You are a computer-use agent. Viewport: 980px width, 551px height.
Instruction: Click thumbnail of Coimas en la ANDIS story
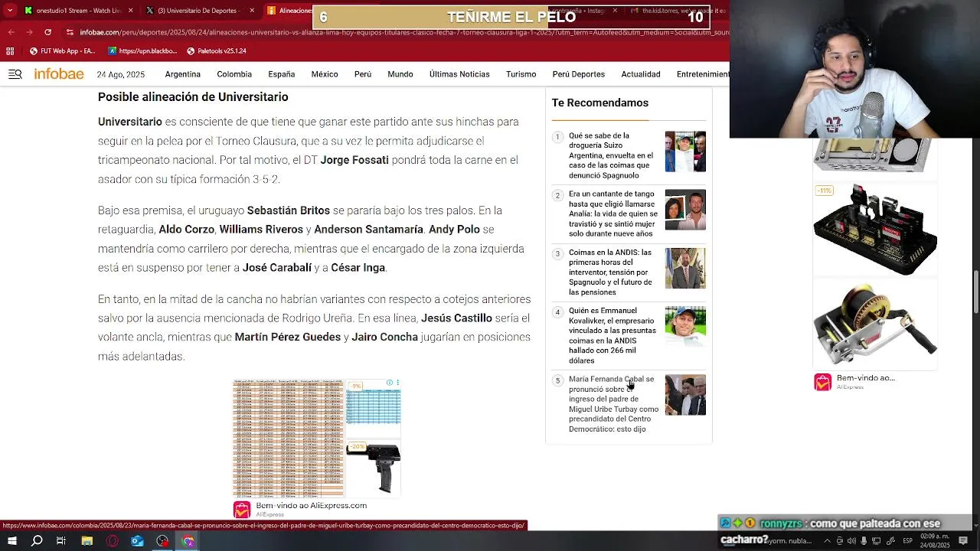pos(685,268)
